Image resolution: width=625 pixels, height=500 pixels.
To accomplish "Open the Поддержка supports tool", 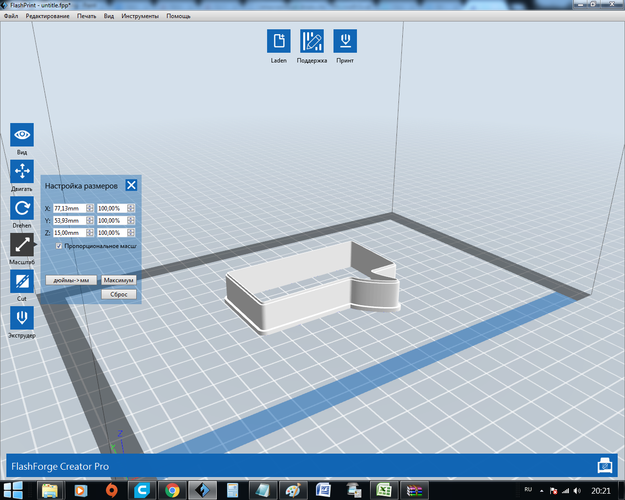I will tap(312, 41).
